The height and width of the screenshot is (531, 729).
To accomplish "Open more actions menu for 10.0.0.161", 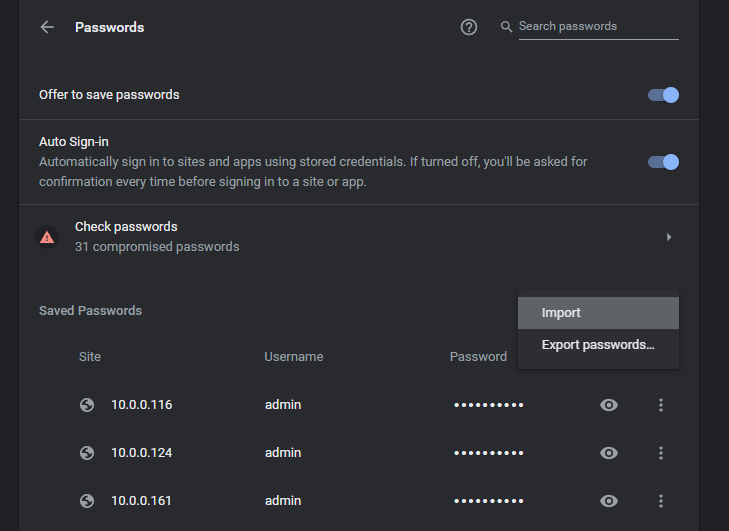I will tap(661, 501).
